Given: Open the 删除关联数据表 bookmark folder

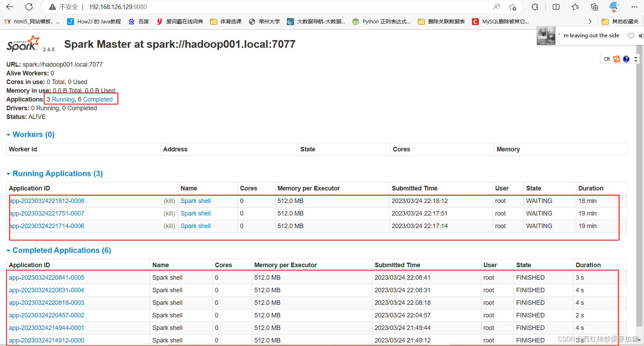Looking at the screenshot, I should click(442, 22).
